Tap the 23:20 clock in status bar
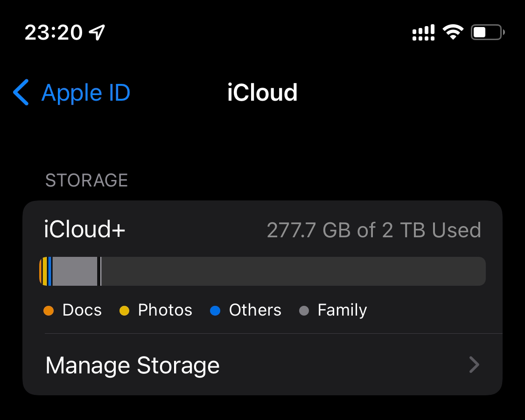The width and height of the screenshot is (525, 420). [54, 33]
